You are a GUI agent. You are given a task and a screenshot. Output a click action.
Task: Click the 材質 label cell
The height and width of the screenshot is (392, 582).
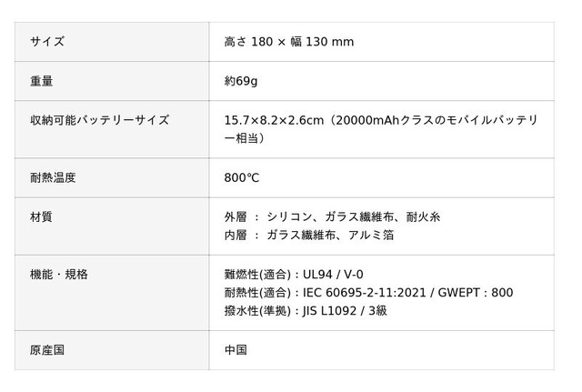pos(42,216)
